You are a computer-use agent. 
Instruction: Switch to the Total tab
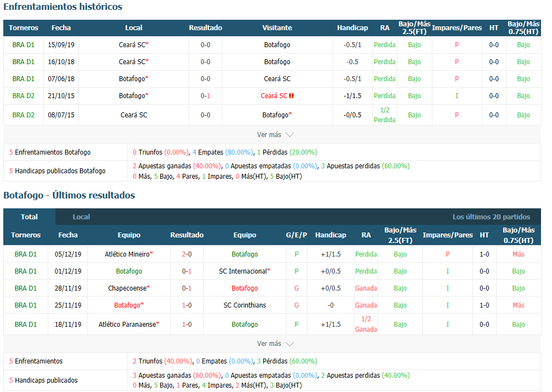(29, 217)
